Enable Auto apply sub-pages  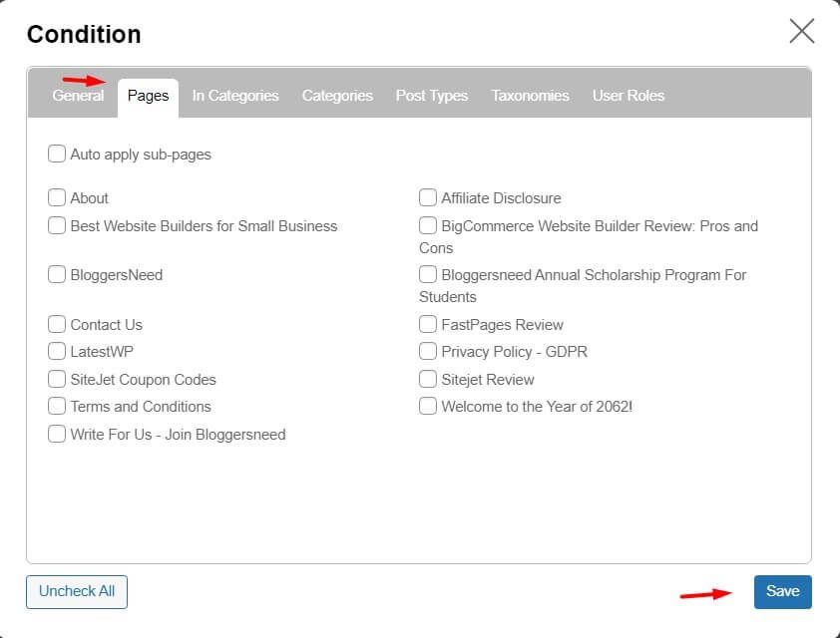(57, 154)
